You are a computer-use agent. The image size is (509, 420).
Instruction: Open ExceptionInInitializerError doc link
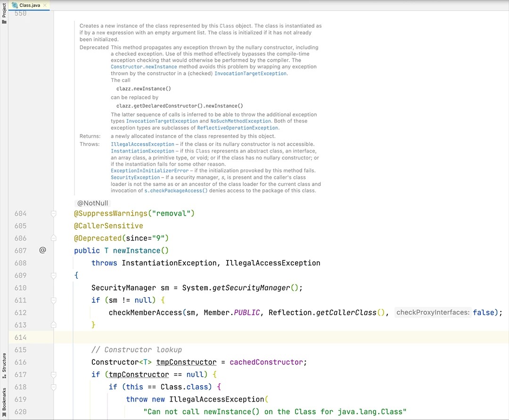tap(150, 170)
